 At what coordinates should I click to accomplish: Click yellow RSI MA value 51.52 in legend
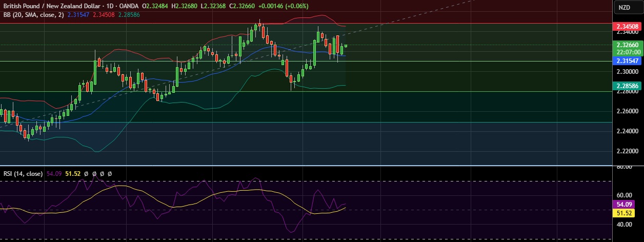click(x=72, y=174)
